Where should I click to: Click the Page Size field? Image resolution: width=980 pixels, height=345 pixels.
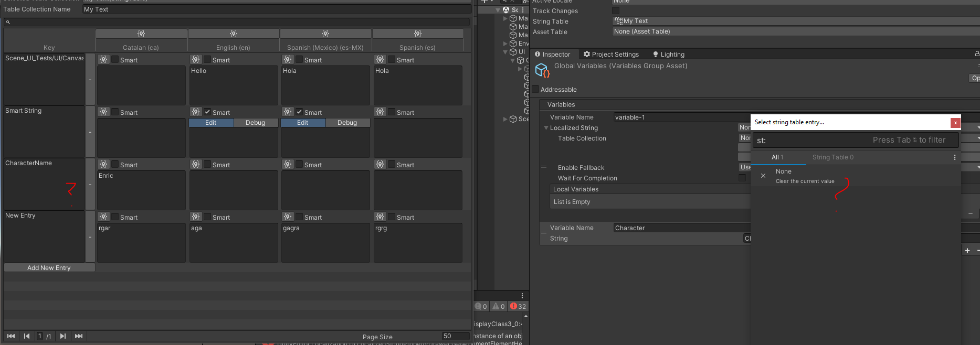tap(455, 336)
